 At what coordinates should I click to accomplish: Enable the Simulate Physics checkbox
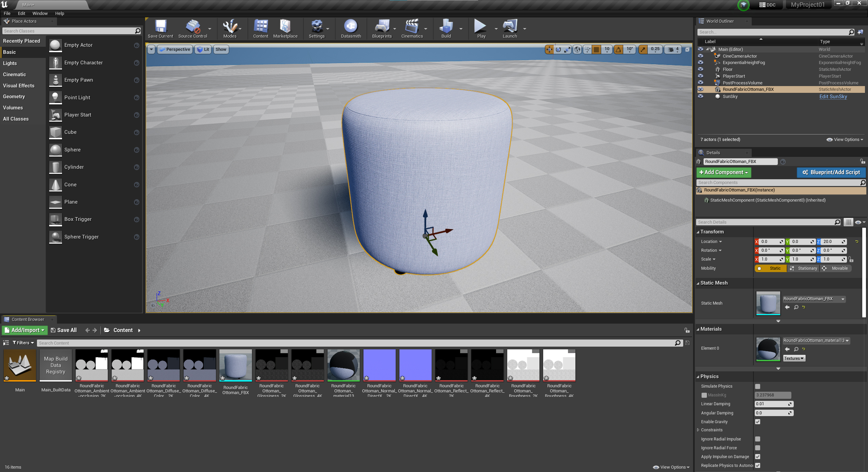757,386
